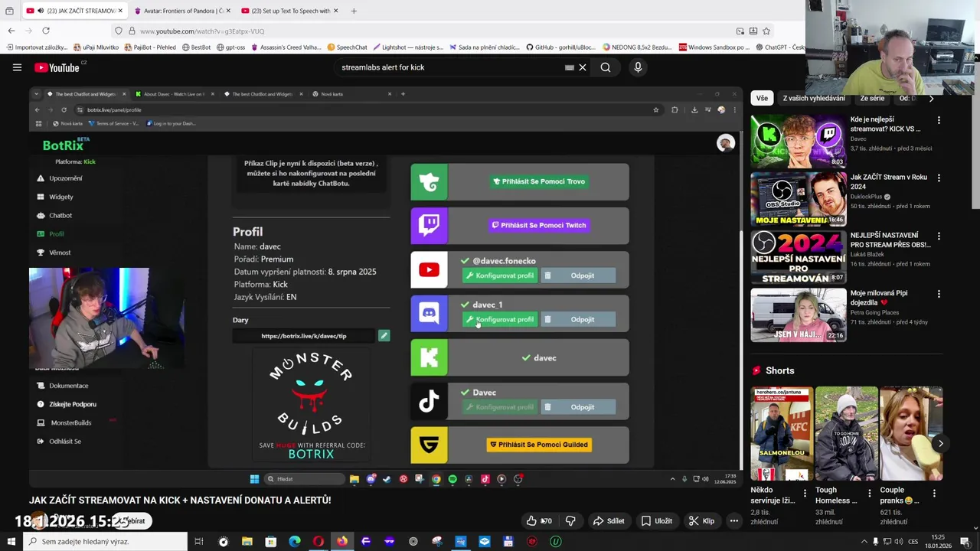This screenshot has height=551, width=980.
Task: Open the 'Tough Homeless' Short
Action: coord(846,434)
